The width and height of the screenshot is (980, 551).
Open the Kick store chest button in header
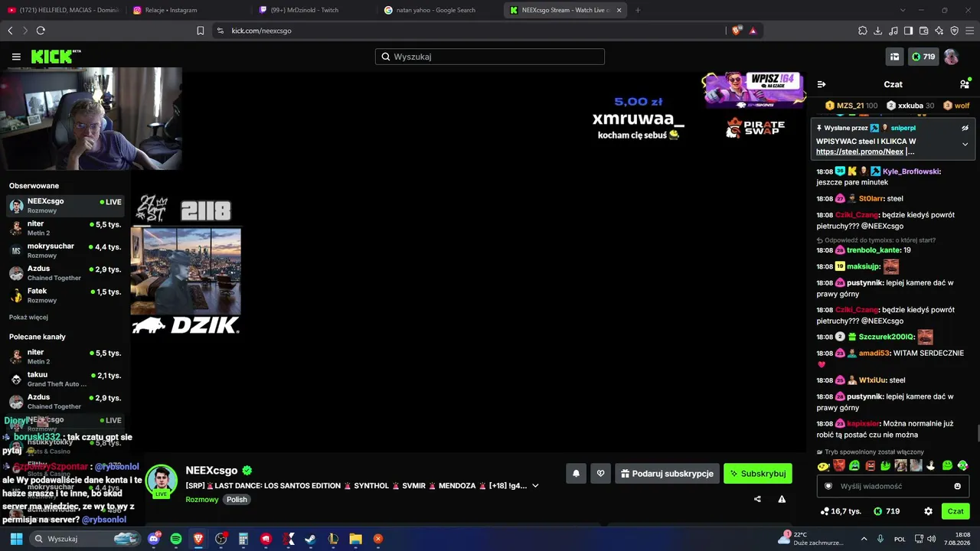894,57
